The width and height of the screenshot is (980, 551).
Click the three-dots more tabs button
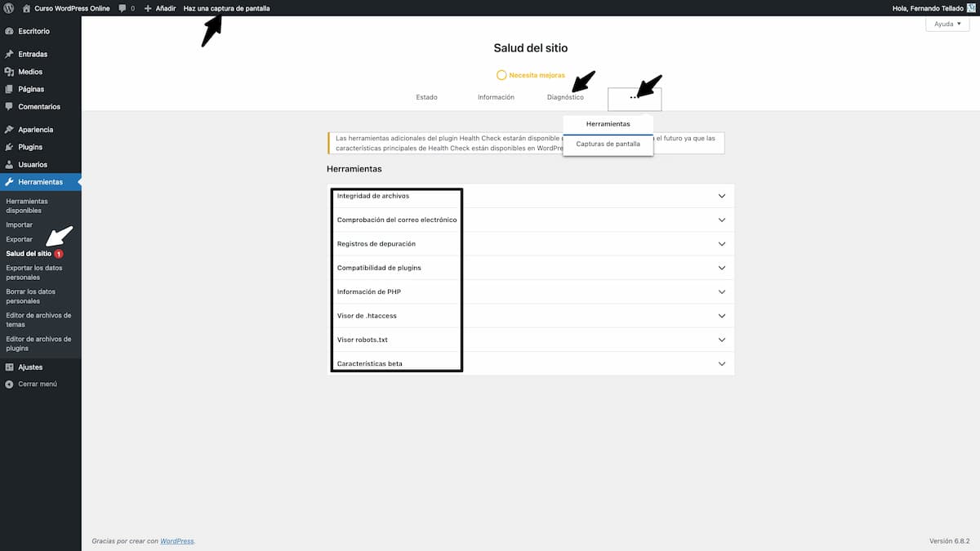[x=635, y=99]
